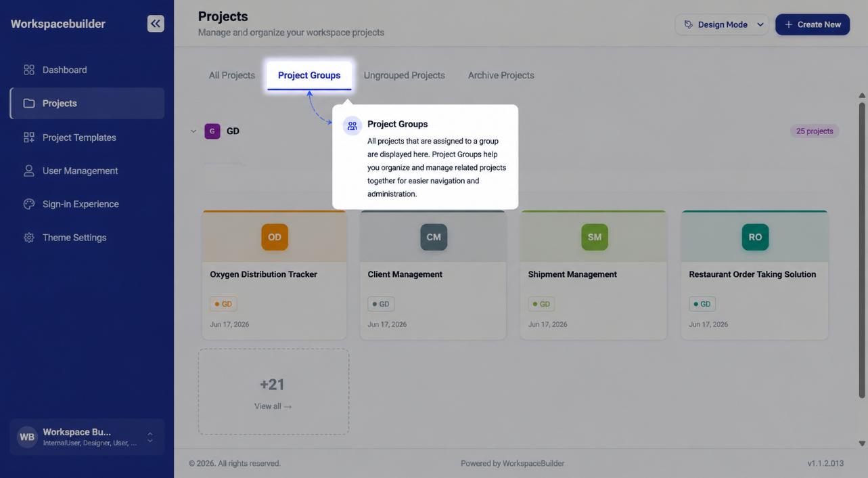
Task: Click the RO project icon
Action: tap(755, 237)
